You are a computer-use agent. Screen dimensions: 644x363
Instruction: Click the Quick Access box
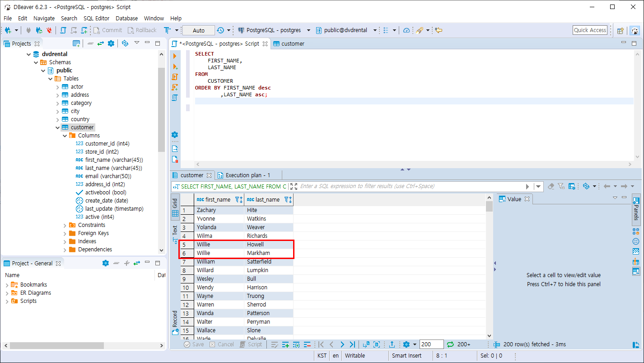(x=590, y=30)
